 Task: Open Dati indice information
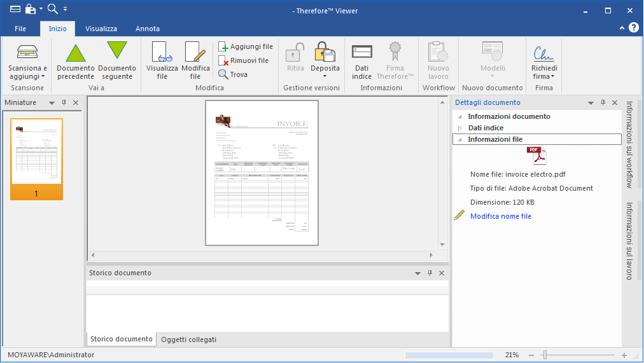pyautogui.click(x=361, y=62)
